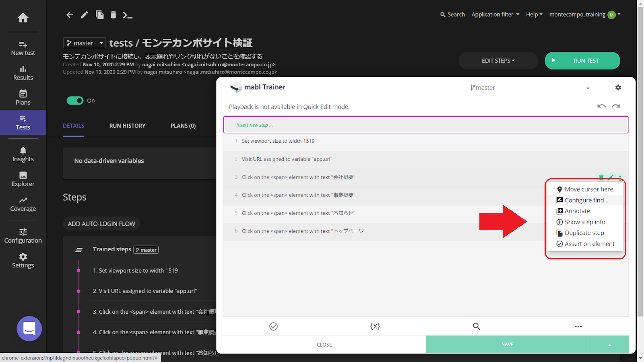Click master tag beside Trained steps

pyautogui.click(x=146, y=250)
